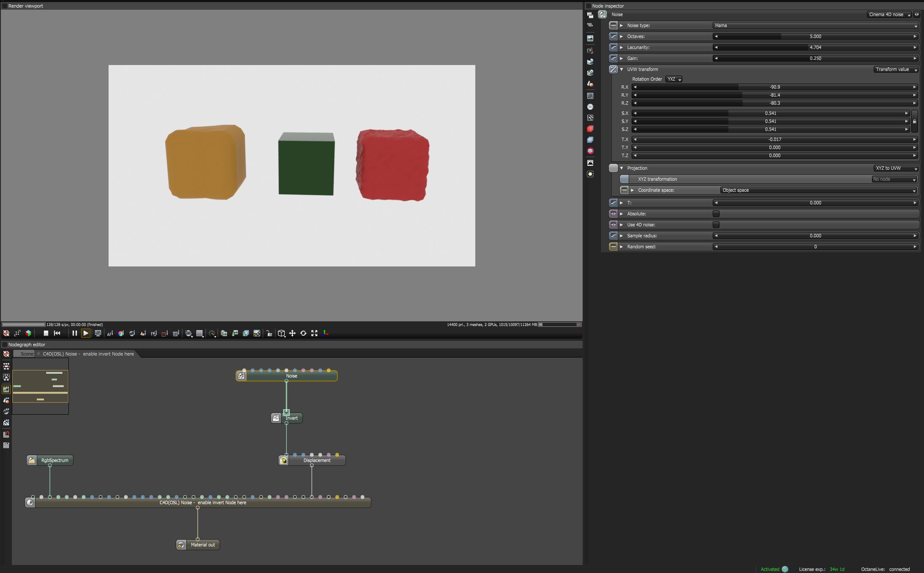Toggle the viewport resolution lock icon
924x573 pixels.
269,334
